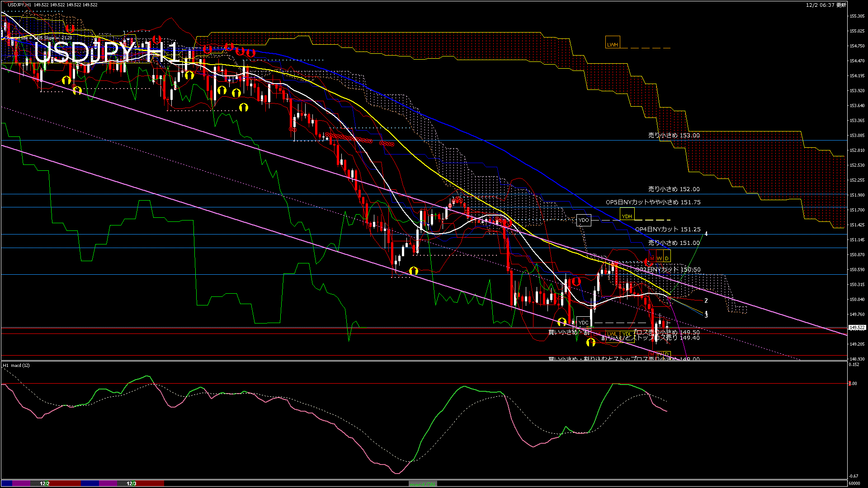This screenshot has height=488, width=868.
Task: Click the 153.085 price scale value
Action: click(857, 136)
